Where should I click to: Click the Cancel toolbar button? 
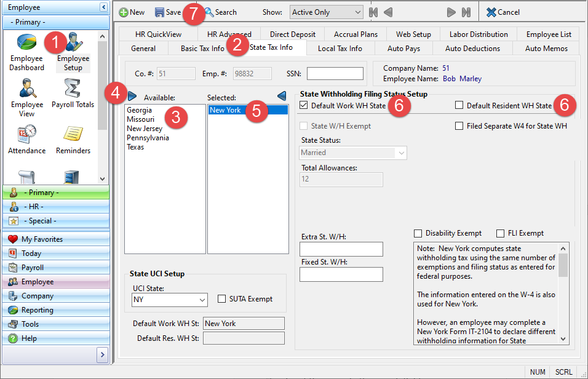pyautogui.click(x=503, y=12)
